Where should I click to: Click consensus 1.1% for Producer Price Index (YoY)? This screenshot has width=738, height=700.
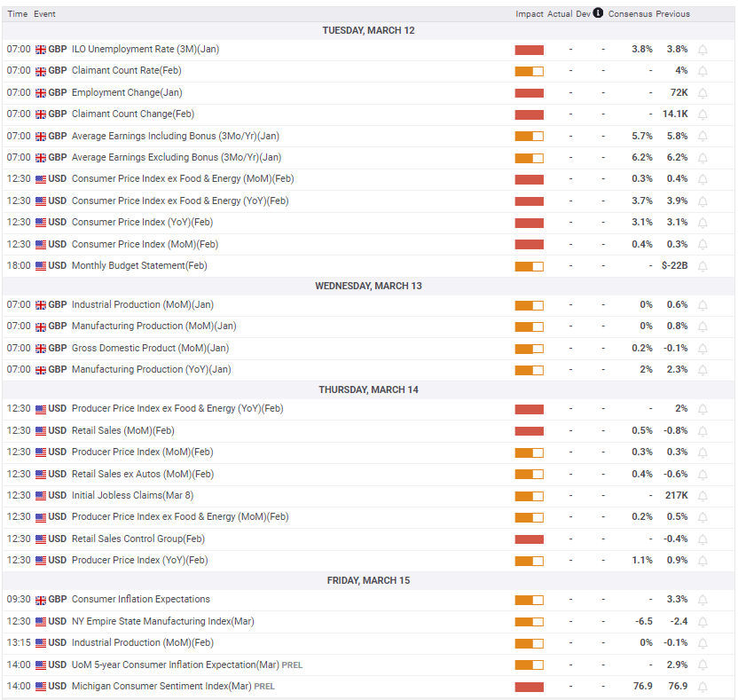[642, 560]
